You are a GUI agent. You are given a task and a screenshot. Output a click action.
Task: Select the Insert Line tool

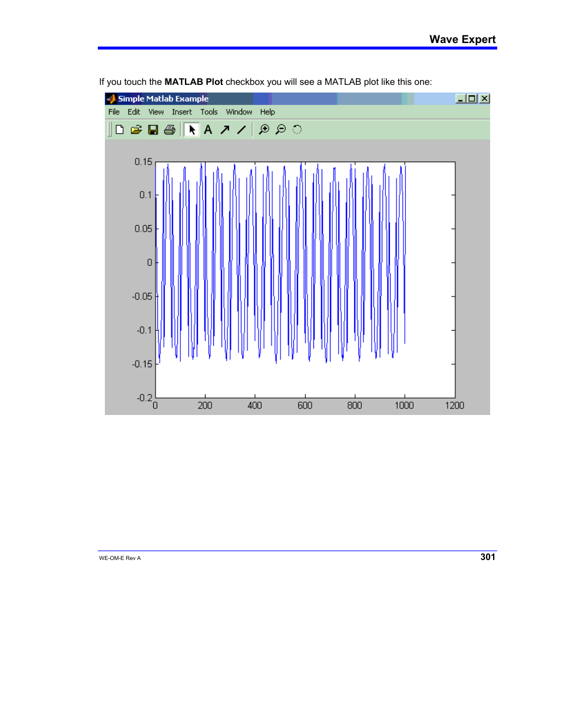click(241, 130)
